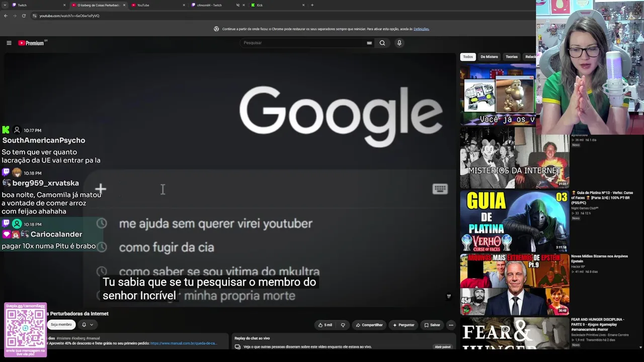Viewport: 644px width, 362px height.
Task: Switch to the YouTube browser tab
Action: pyautogui.click(x=158, y=5)
